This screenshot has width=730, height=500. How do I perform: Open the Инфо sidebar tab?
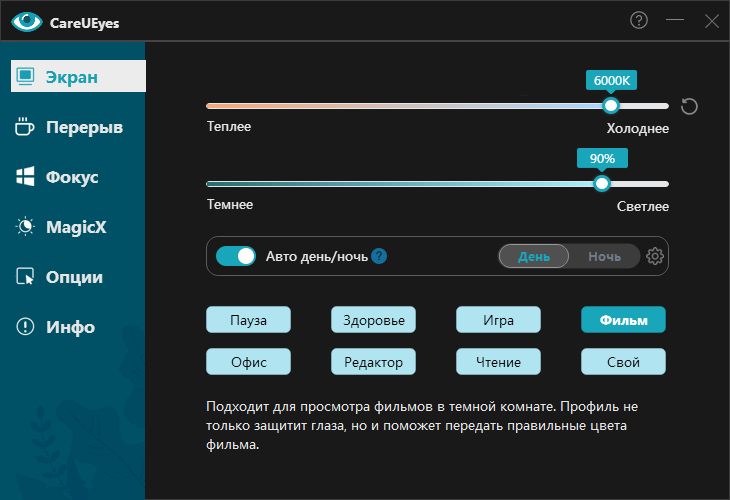coord(69,327)
